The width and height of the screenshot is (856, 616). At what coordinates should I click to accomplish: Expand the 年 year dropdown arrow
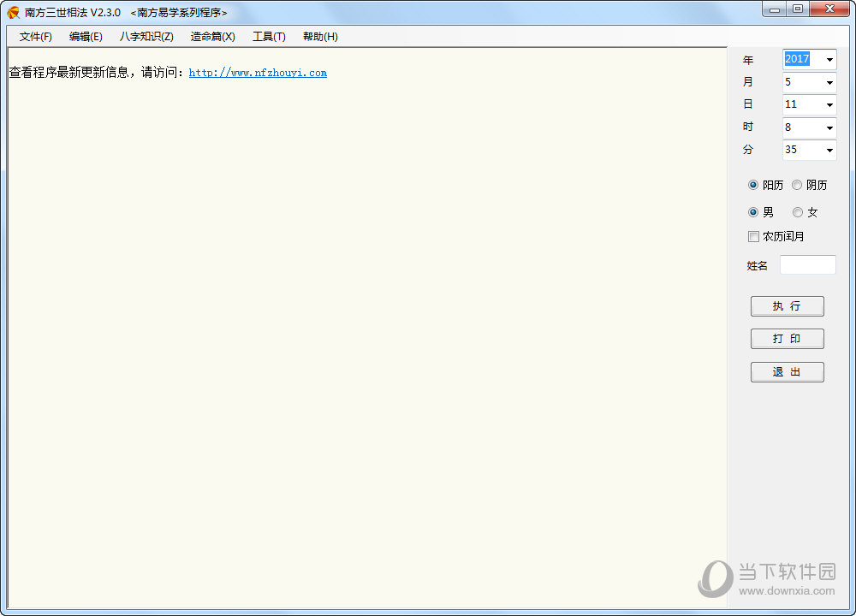pyautogui.click(x=829, y=60)
